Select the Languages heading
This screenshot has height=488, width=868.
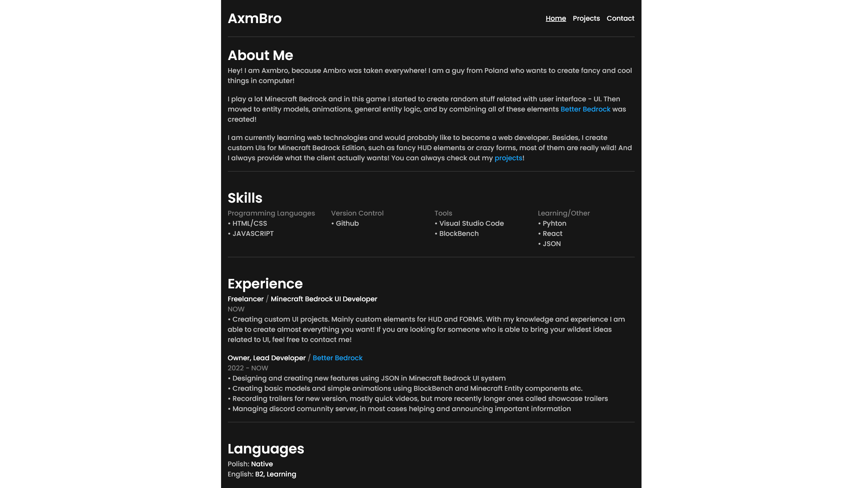pyautogui.click(x=266, y=449)
